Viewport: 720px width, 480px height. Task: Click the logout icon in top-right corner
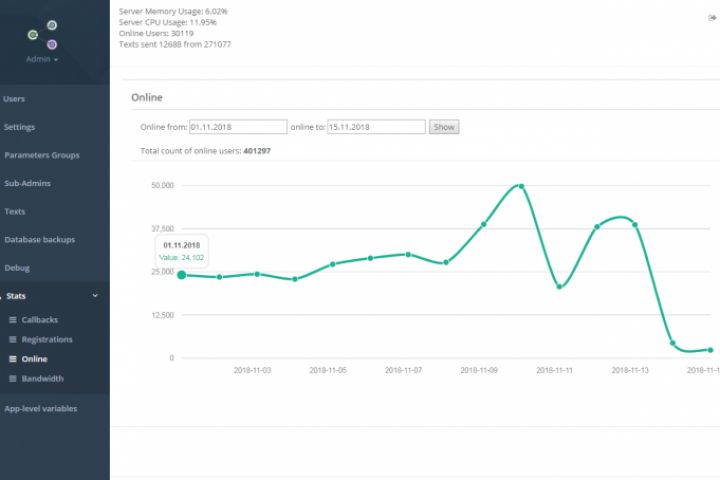[711, 18]
